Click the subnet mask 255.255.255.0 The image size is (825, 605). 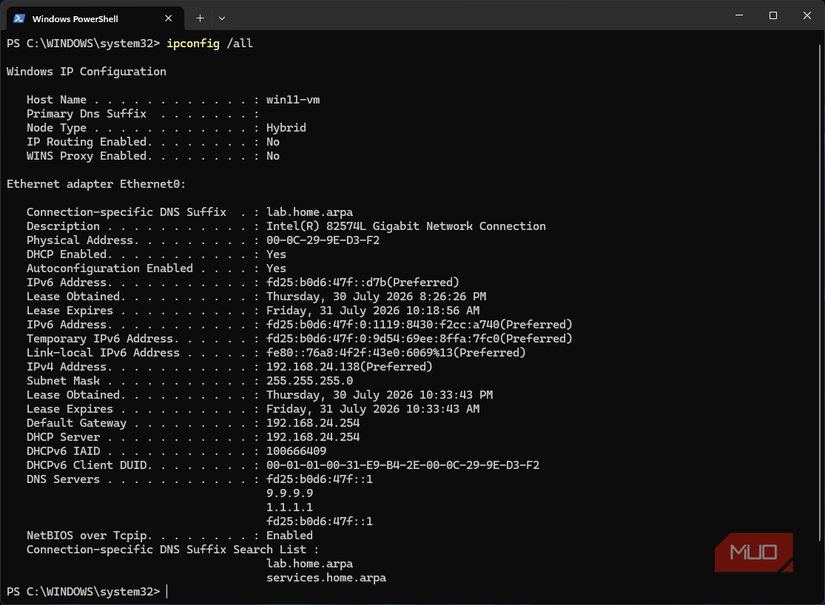pos(310,381)
